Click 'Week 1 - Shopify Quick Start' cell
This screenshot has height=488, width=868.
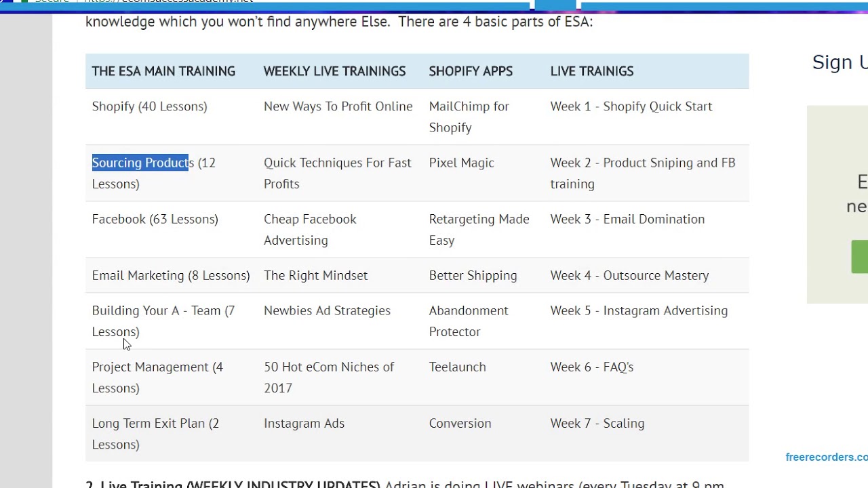(x=631, y=106)
